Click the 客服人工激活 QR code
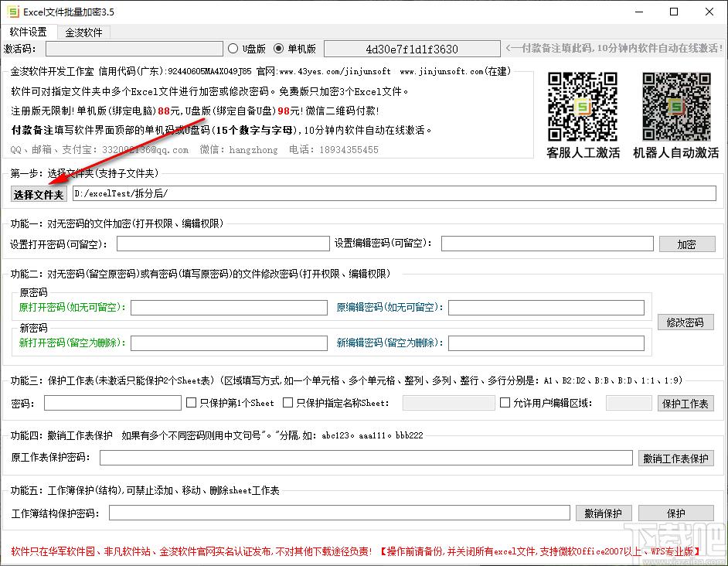Screen dimensions: 728x566 click(582, 107)
